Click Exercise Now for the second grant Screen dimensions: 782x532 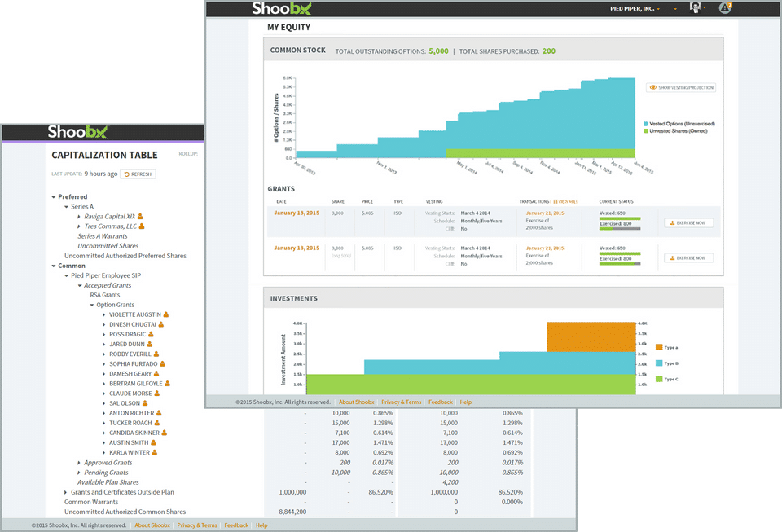tap(689, 257)
